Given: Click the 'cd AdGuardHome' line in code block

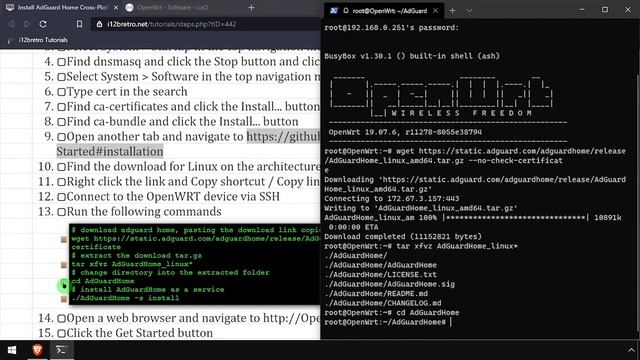Looking at the screenshot, I should [x=103, y=281].
